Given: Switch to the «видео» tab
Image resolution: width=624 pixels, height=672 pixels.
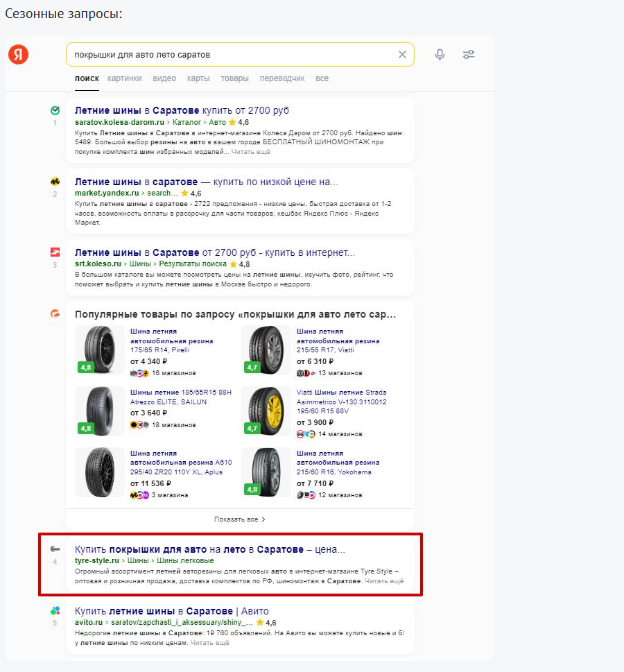Looking at the screenshot, I should point(164,78).
